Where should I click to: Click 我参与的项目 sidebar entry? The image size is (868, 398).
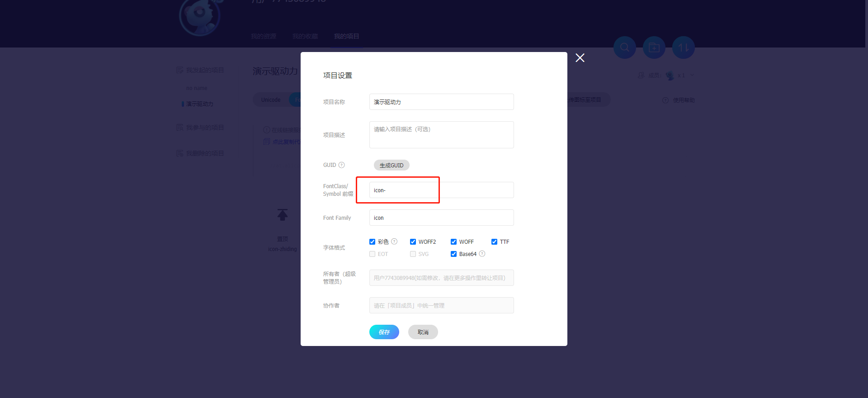205,128
